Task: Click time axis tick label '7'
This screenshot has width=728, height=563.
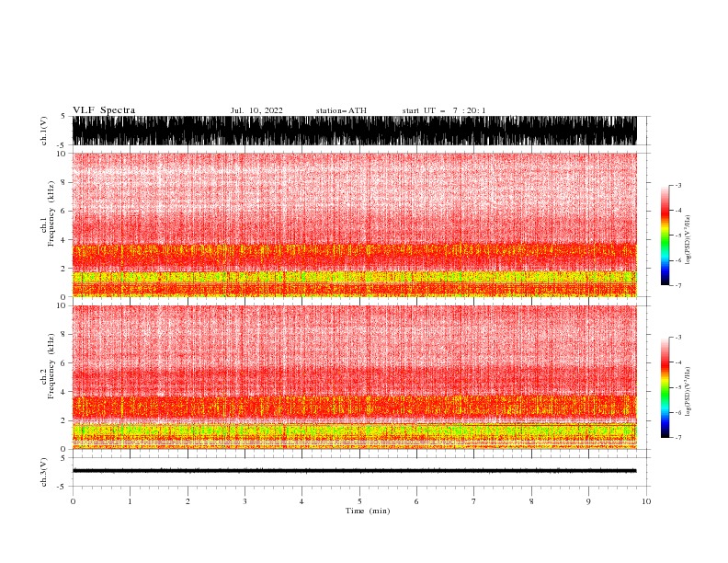Action: click(x=474, y=501)
